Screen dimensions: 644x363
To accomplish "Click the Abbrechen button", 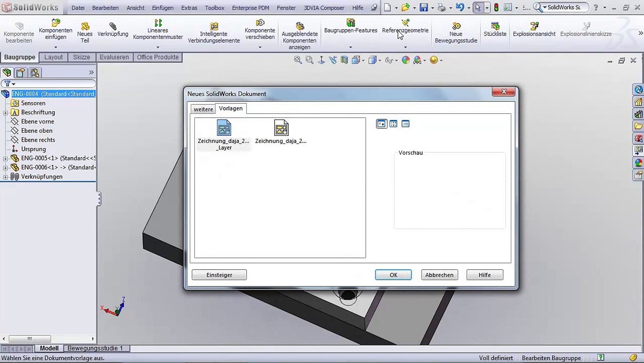I will pyautogui.click(x=439, y=275).
